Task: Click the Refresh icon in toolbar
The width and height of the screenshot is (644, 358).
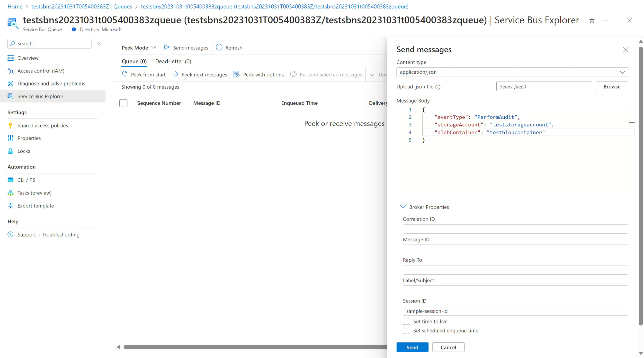Action: [x=219, y=47]
